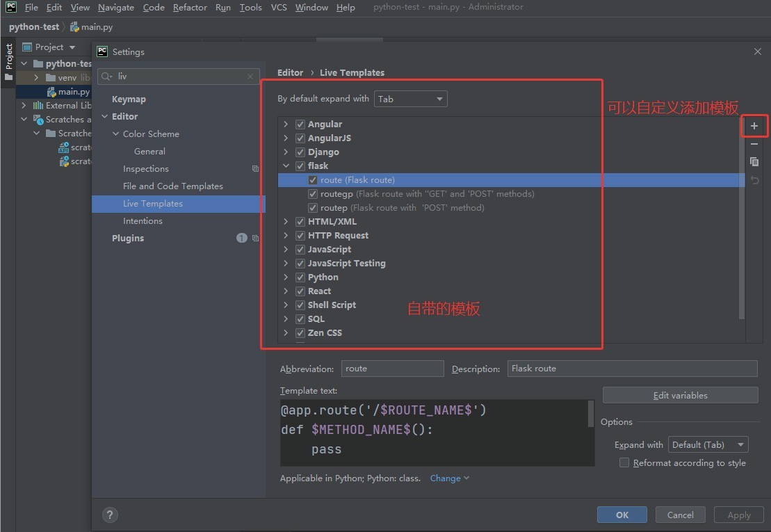Collapse the flask template group

286,166
